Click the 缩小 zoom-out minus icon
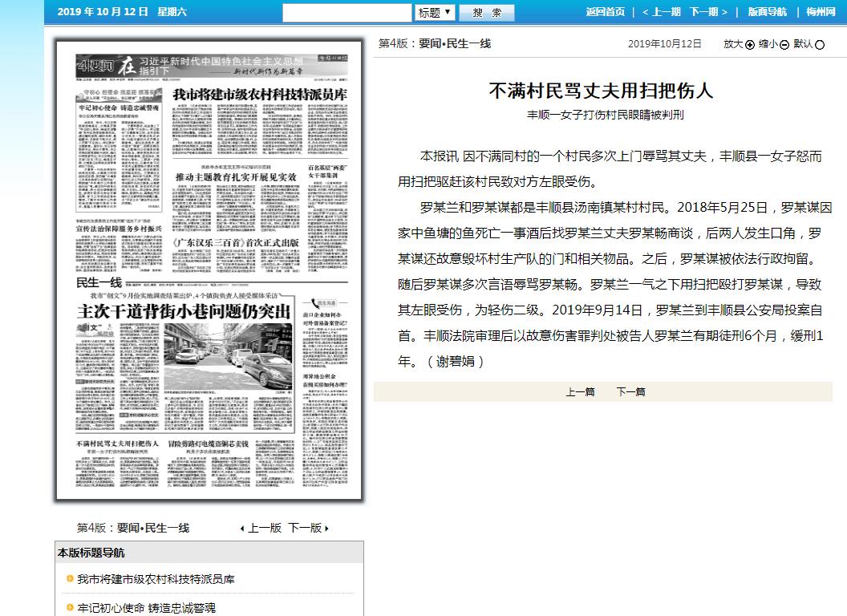 tap(784, 45)
